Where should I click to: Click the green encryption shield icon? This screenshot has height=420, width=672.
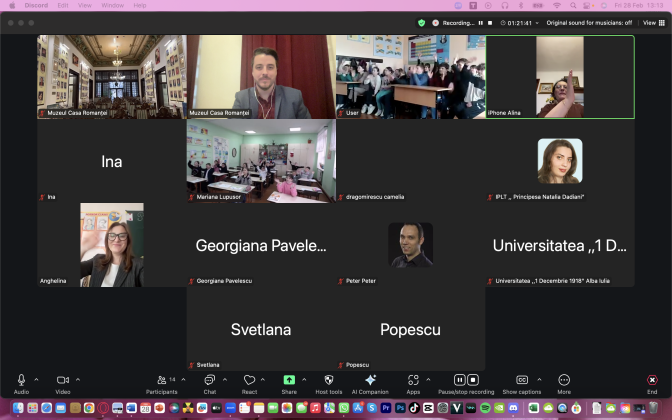click(421, 22)
